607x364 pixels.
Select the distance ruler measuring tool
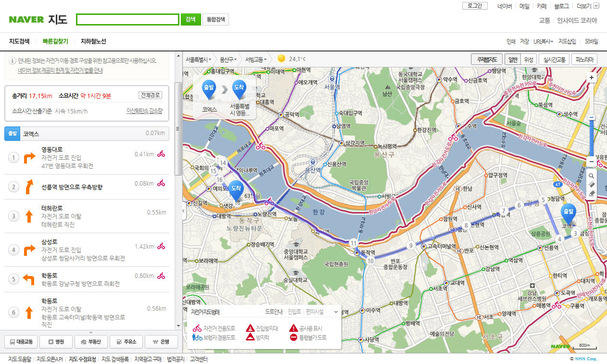592,185
